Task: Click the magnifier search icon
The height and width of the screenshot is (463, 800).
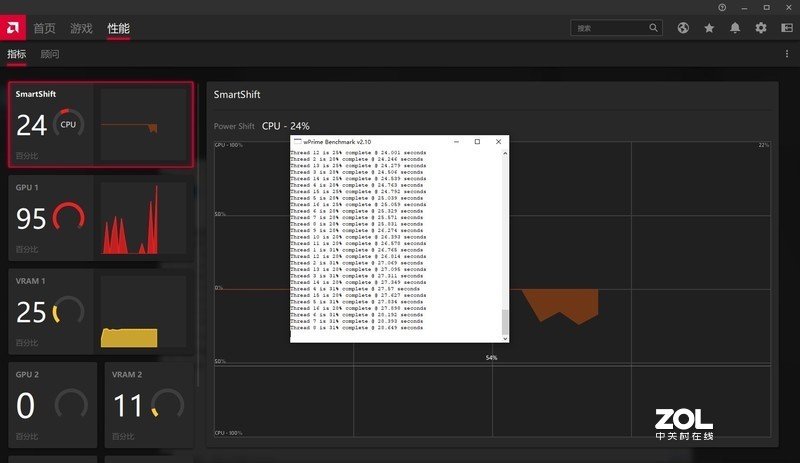Action: pos(654,28)
